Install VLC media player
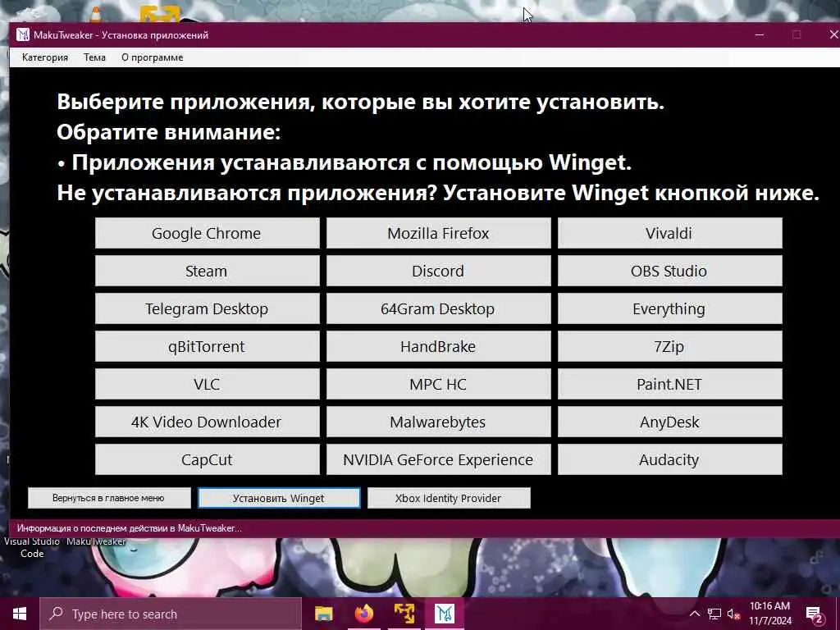 click(208, 384)
